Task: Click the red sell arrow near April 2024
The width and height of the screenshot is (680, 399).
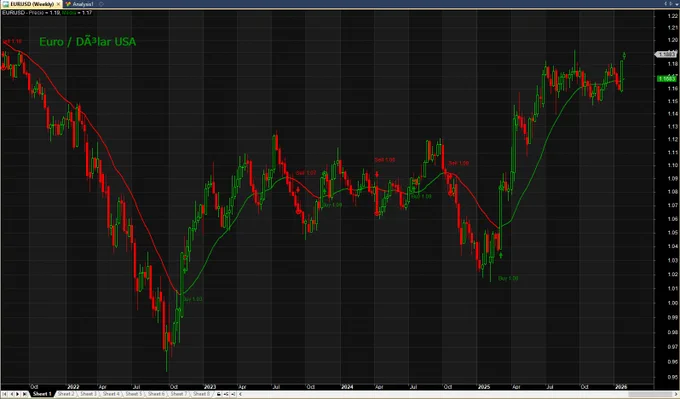Action: click(x=377, y=174)
